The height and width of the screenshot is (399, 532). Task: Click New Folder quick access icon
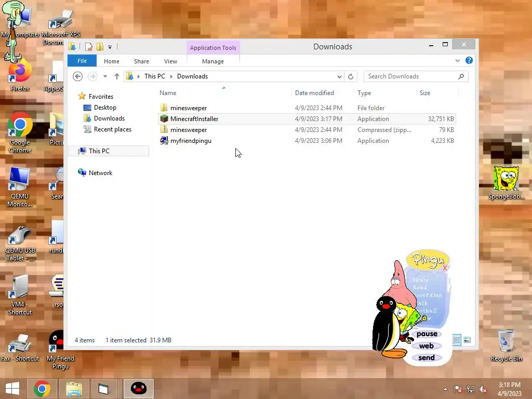point(100,47)
